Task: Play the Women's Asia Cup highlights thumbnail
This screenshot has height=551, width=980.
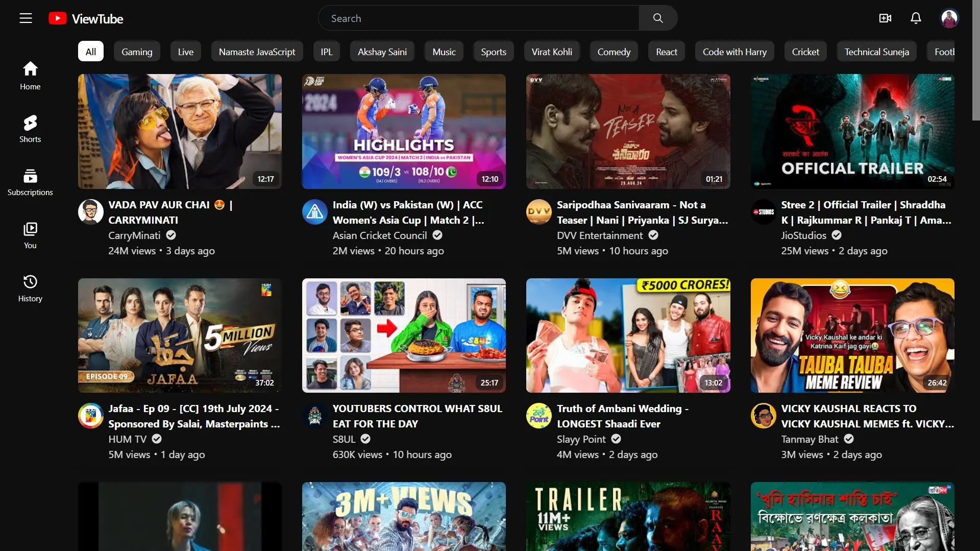Action: point(404,131)
